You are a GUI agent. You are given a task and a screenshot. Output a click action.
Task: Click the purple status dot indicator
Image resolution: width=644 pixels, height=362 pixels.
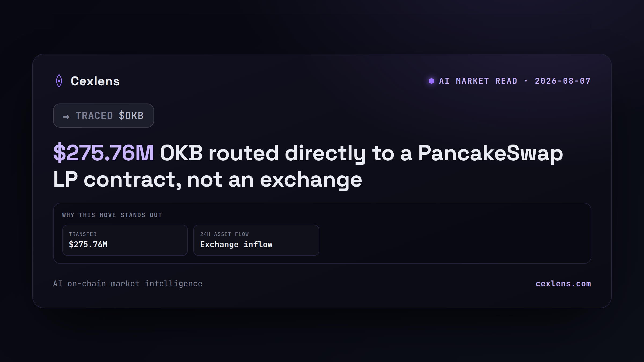[x=431, y=81]
